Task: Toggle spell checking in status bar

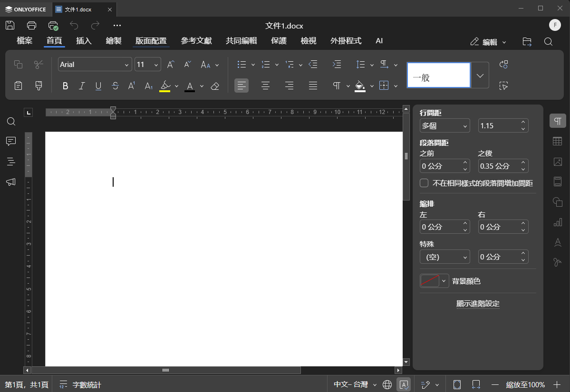Action: coord(404,384)
